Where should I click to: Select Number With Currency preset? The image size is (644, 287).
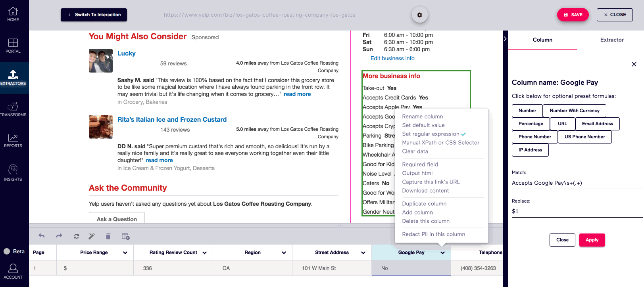coord(575,111)
